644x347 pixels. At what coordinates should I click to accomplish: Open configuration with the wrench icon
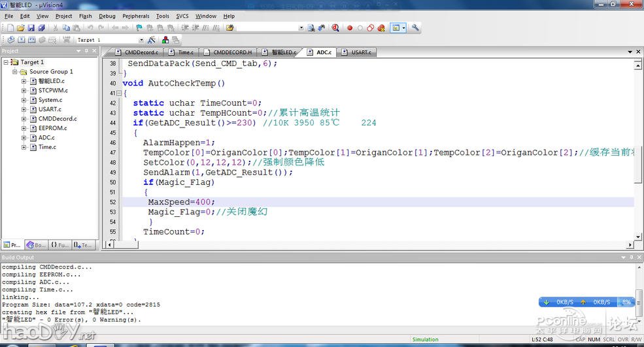pos(415,28)
